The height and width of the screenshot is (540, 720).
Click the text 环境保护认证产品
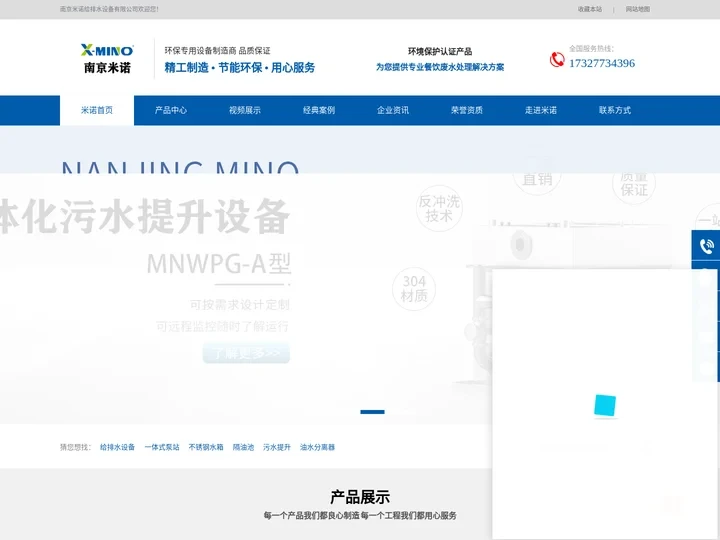440,51
